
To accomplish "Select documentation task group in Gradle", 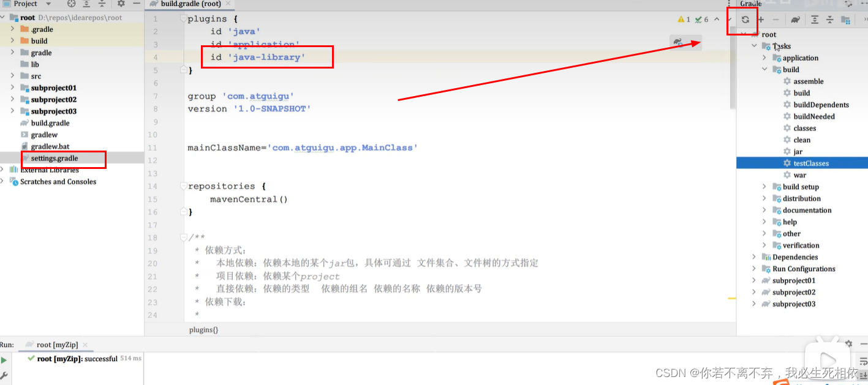I will [x=802, y=210].
